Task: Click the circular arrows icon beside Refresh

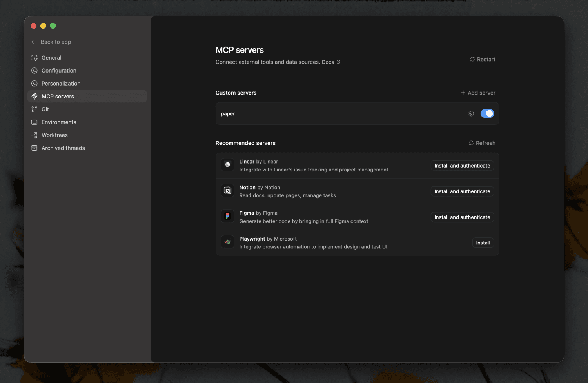Action: pyautogui.click(x=471, y=143)
